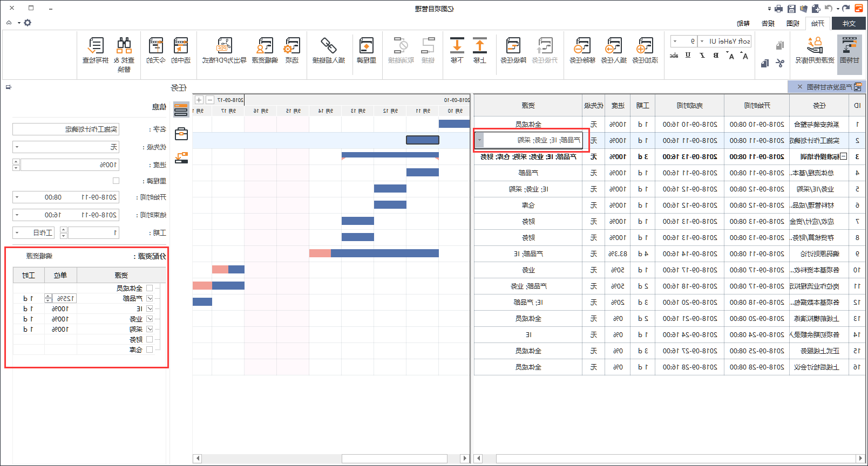
Task: Open the briefcase side panel icon
Action: point(181,134)
